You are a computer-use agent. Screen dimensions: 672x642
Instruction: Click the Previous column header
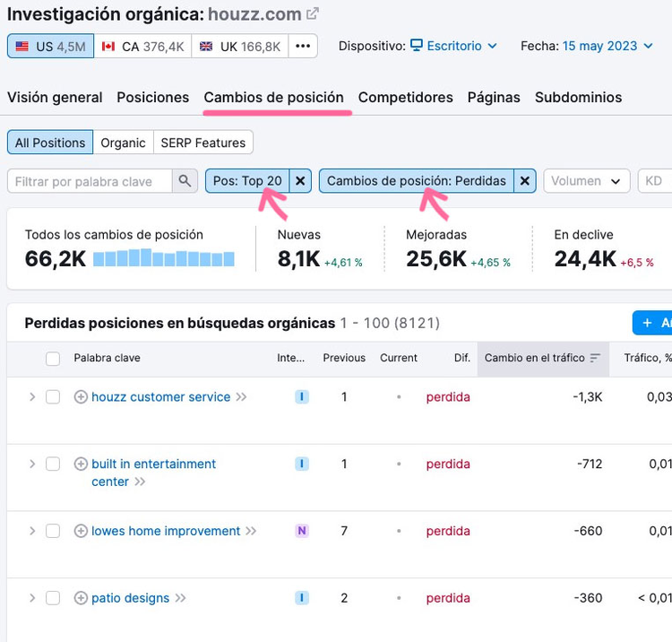click(x=344, y=358)
